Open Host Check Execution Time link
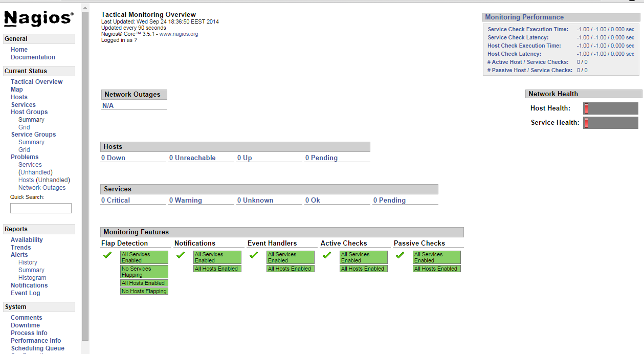Image resolution: width=644 pixels, height=354 pixels. click(524, 46)
